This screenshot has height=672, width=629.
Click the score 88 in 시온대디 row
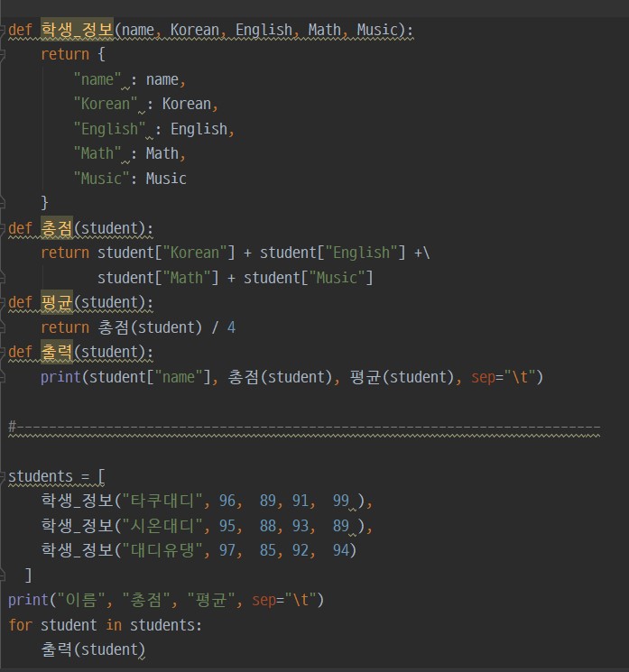(x=268, y=525)
